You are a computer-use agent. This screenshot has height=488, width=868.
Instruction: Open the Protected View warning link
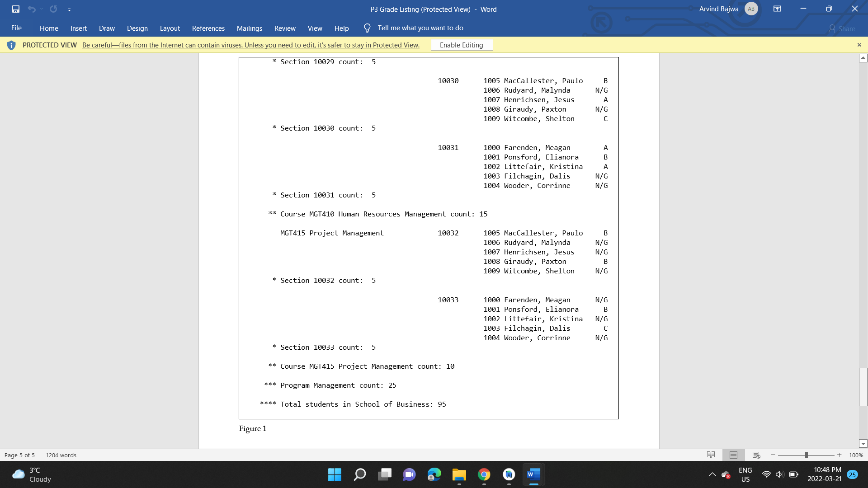pyautogui.click(x=250, y=45)
